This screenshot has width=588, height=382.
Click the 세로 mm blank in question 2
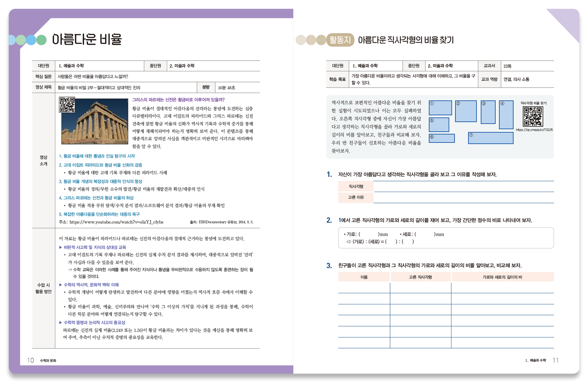point(425,234)
